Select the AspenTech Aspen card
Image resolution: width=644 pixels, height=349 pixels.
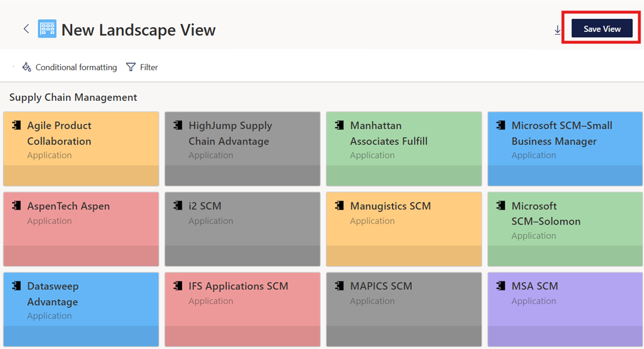pos(81,229)
